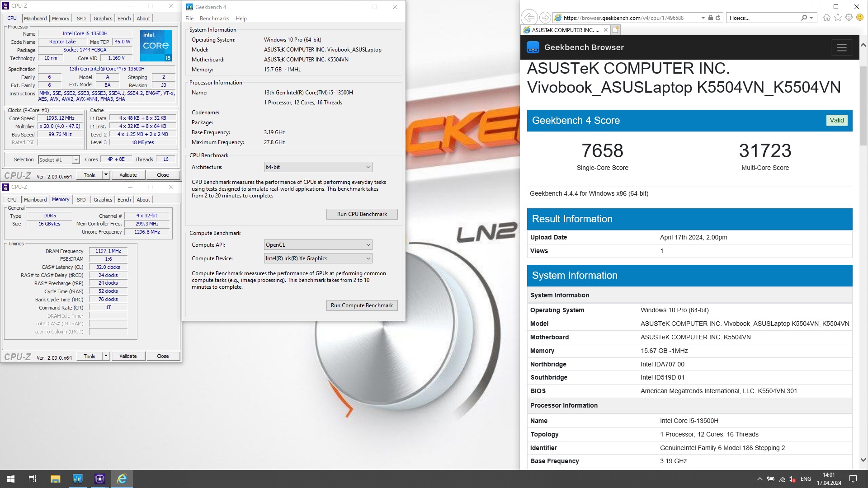
Task: Open the Geekbench Help menu
Action: click(x=241, y=19)
